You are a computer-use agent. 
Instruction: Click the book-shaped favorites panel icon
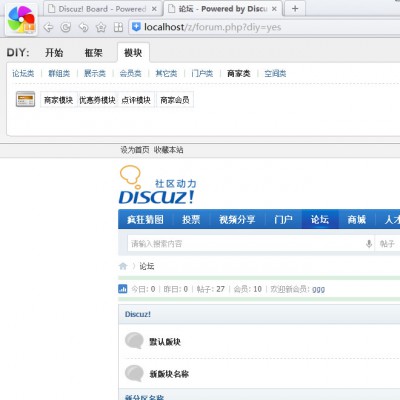pyautogui.click(x=118, y=27)
